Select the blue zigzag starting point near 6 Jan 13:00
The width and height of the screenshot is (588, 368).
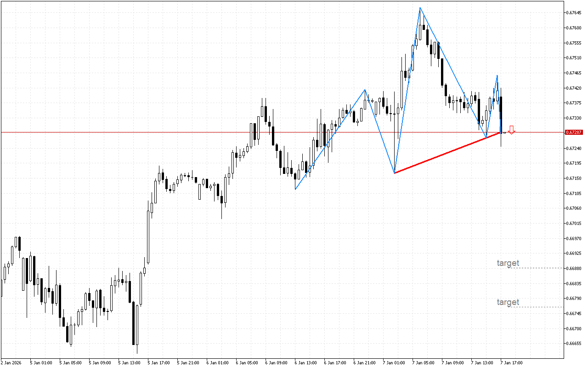pyautogui.click(x=295, y=189)
